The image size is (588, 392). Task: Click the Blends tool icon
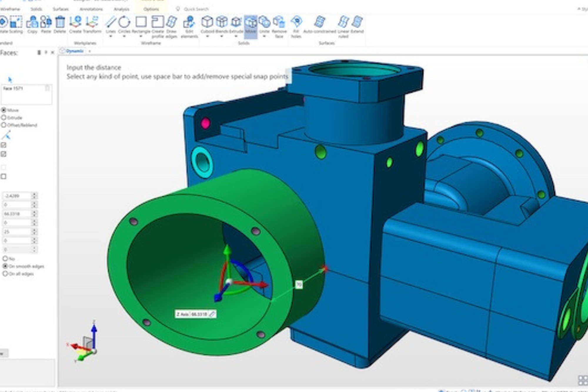(222, 22)
